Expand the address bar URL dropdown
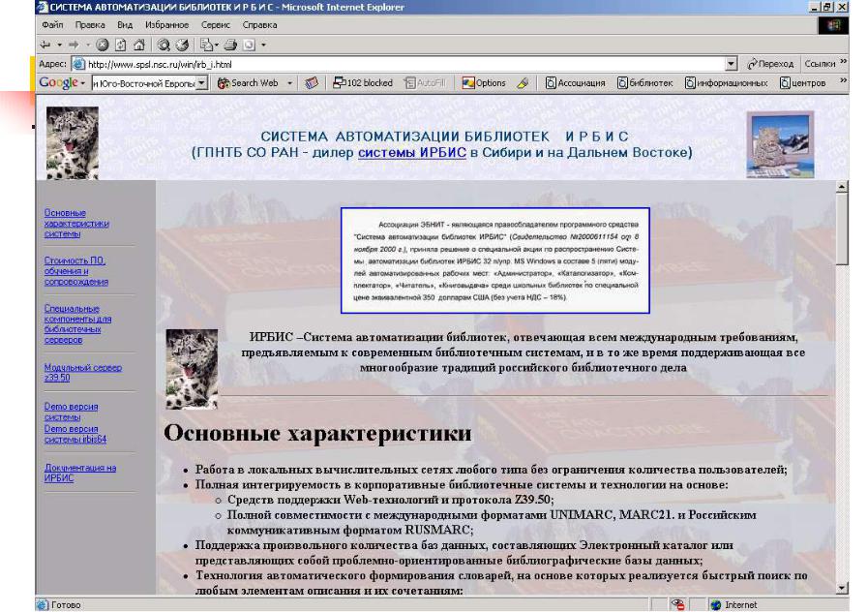868x612 pixels. click(x=732, y=64)
